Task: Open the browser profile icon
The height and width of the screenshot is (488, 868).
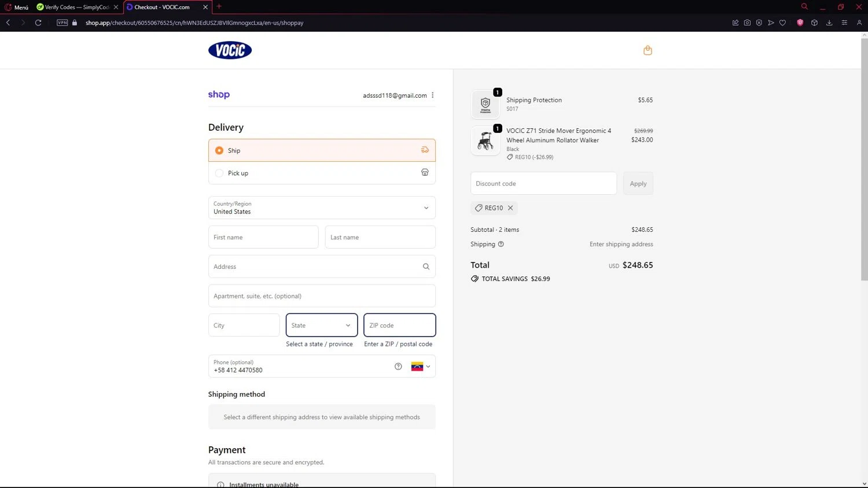Action: [859, 23]
